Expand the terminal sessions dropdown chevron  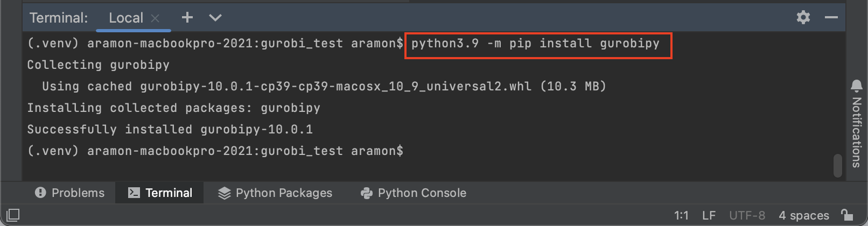215,18
